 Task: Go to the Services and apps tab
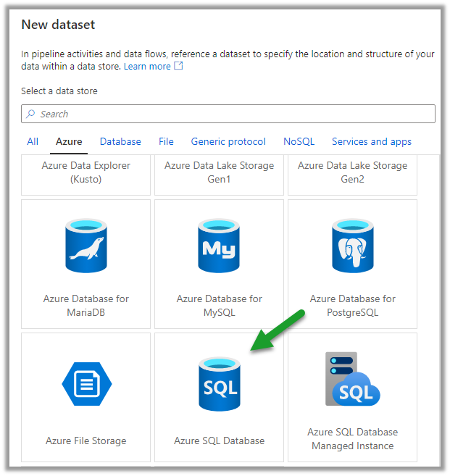(x=371, y=141)
